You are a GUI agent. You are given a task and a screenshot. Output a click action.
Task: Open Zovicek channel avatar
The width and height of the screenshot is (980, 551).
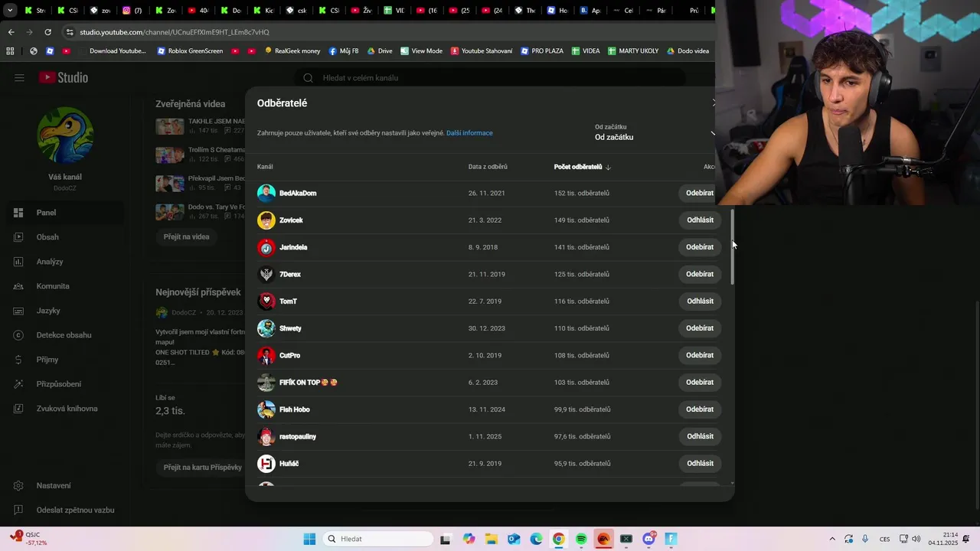click(x=266, y=220)
